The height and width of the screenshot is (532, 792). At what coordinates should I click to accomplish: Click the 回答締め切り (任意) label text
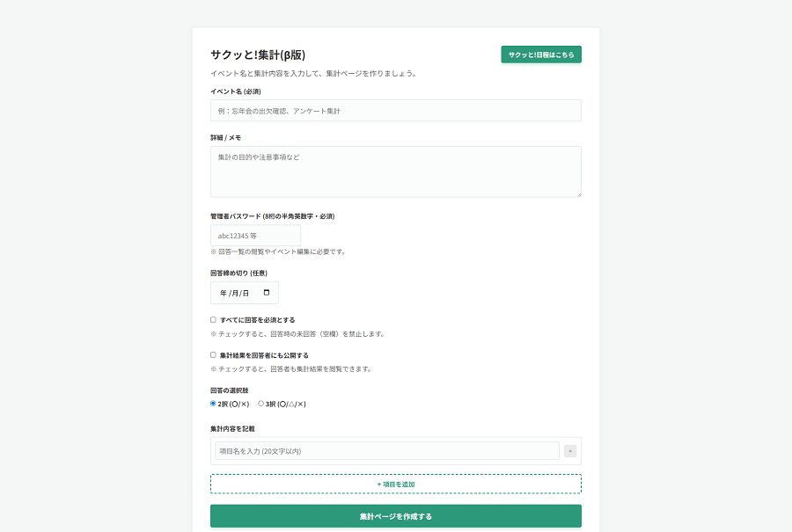[238, 273]
